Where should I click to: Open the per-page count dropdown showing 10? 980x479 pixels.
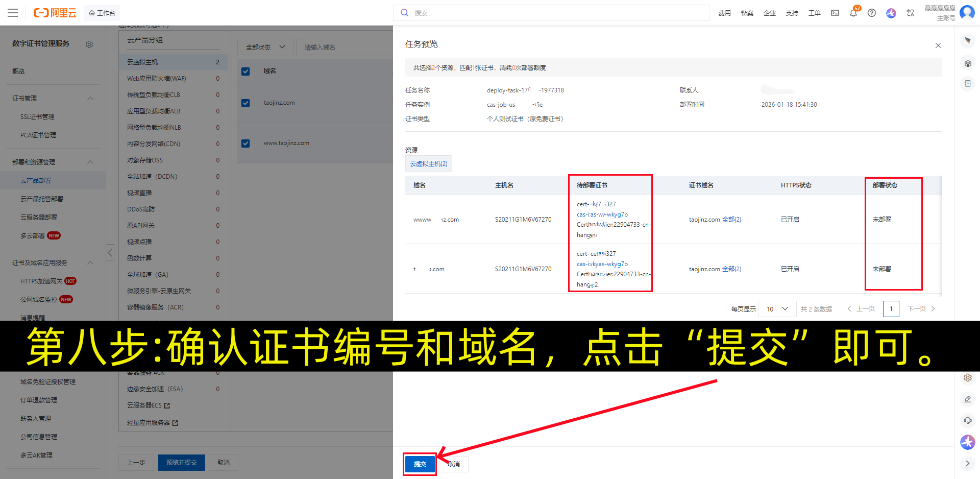777,309
